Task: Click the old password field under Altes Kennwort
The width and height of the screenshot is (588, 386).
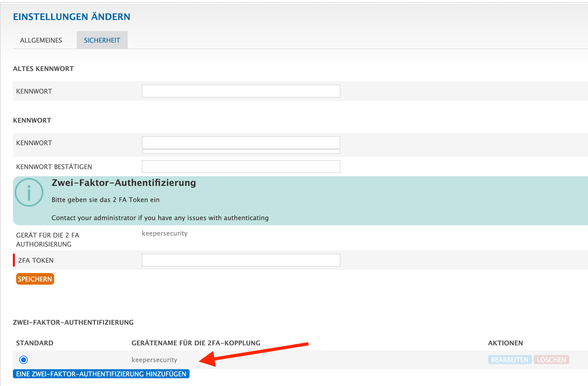Action: point(241,91)
